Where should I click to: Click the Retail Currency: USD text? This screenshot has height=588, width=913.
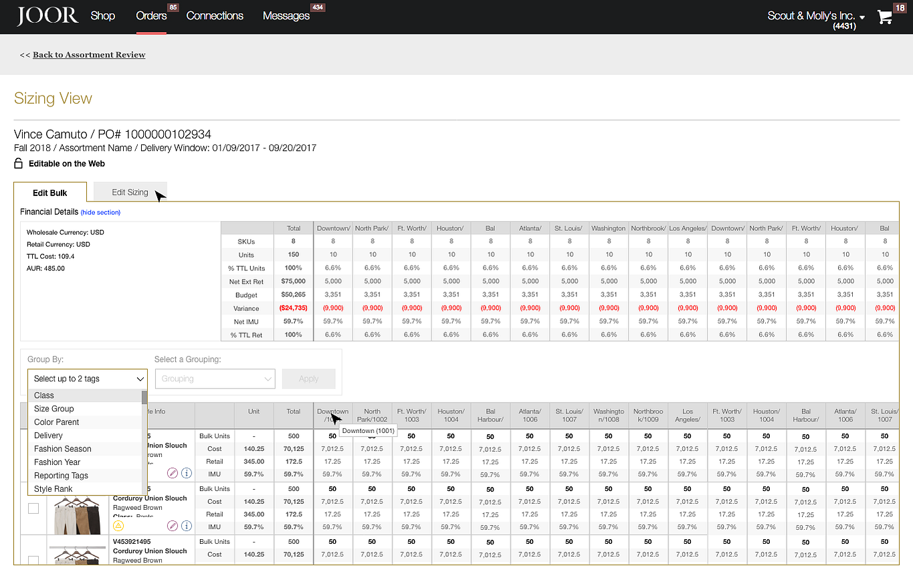click(58, 244)
